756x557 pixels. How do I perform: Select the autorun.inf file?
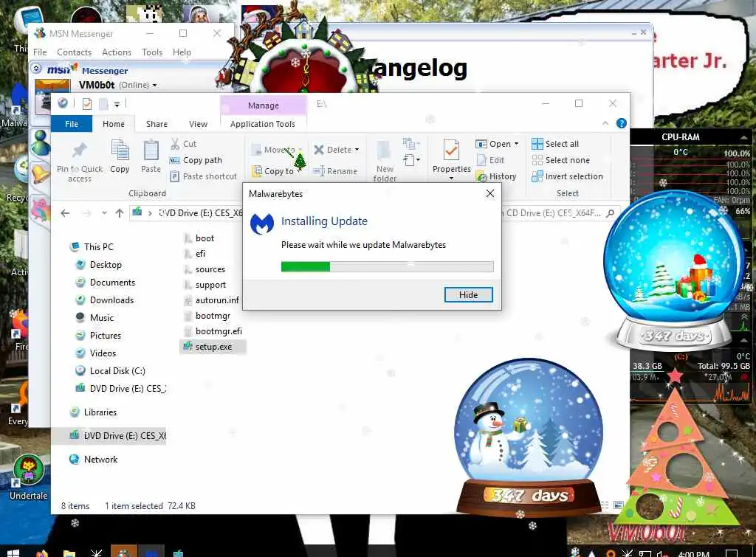tap(212, 300)
